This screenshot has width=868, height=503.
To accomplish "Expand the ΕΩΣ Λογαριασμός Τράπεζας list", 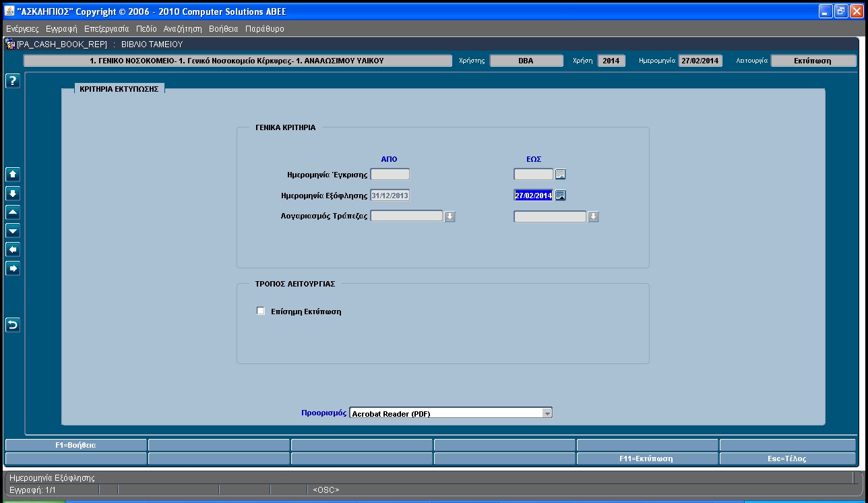I will (593, 216).
